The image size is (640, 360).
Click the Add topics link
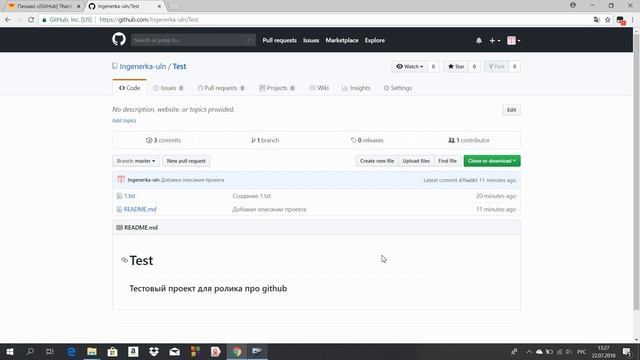124,120
